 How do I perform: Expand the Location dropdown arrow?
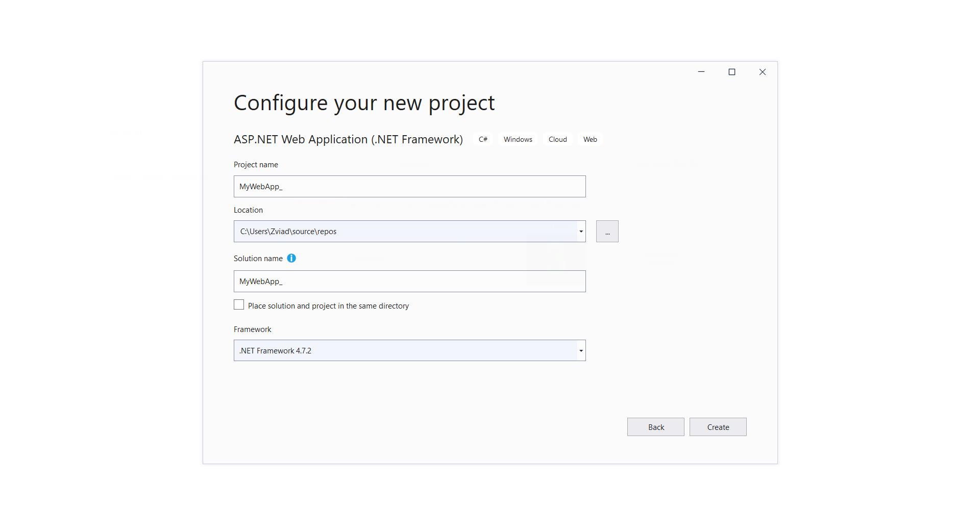[x=581, y=232]
